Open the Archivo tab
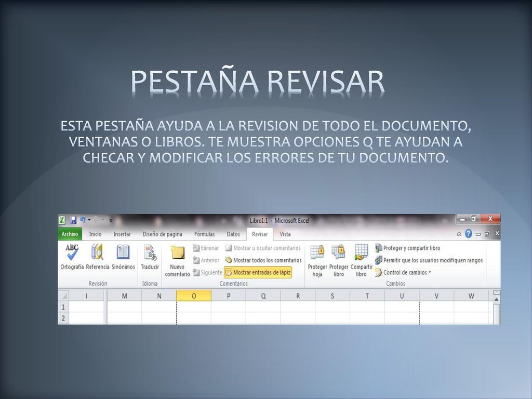The height and width of the screenshot is (399, 532). (70, 234)
